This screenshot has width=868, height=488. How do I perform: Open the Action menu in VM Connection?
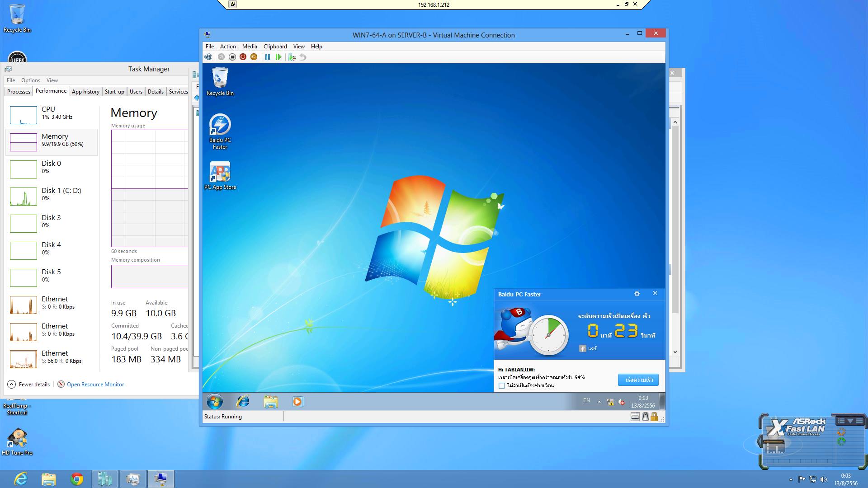[x=228, y=47]
